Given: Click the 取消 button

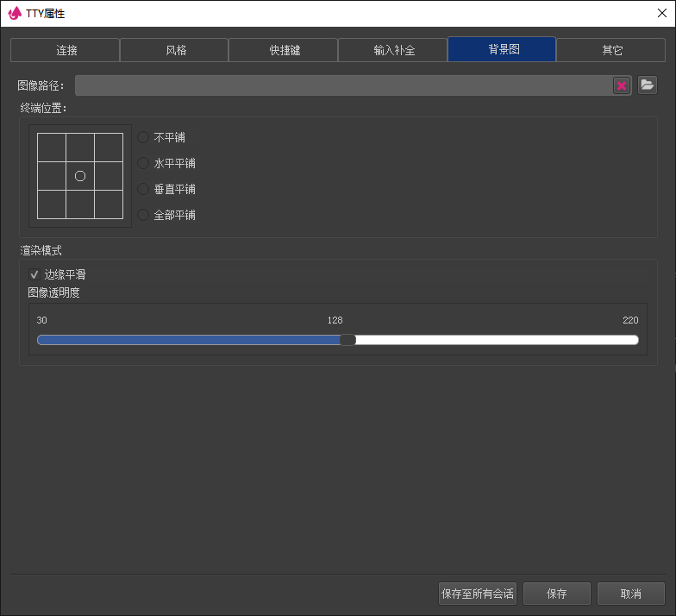Looking at the screenshot, I should 630,594.
